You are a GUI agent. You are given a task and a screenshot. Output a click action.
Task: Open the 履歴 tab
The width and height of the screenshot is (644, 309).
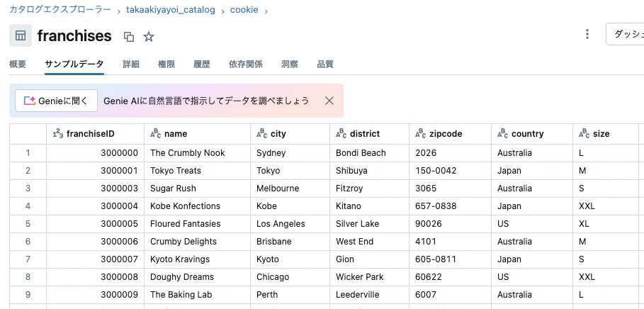click(x=202, y=64)
